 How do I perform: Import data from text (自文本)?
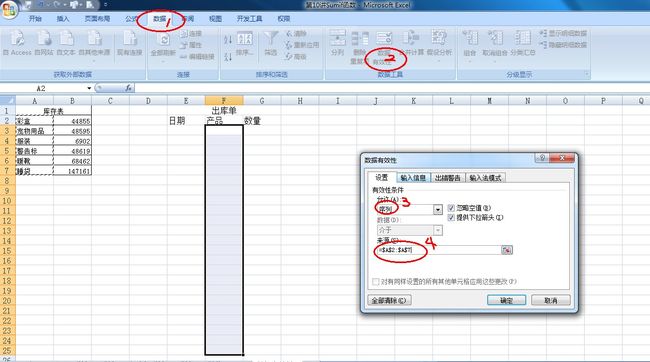pyautogui.click(x=66, y=43)
